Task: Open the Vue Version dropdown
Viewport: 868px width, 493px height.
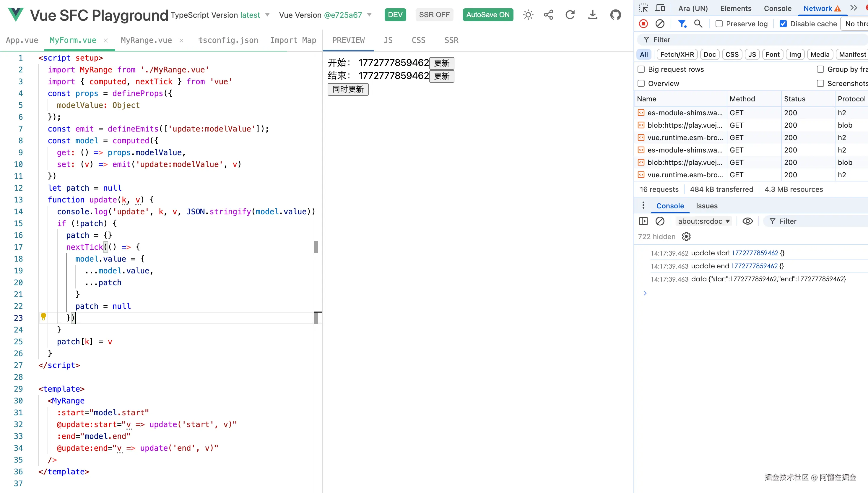Action: (x=369, y=15)
